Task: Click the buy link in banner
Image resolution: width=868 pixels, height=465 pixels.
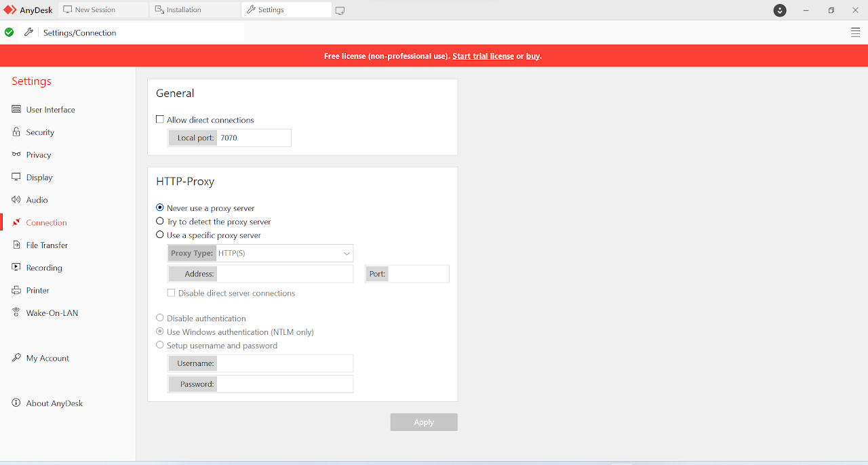Action: coord(533,56)
